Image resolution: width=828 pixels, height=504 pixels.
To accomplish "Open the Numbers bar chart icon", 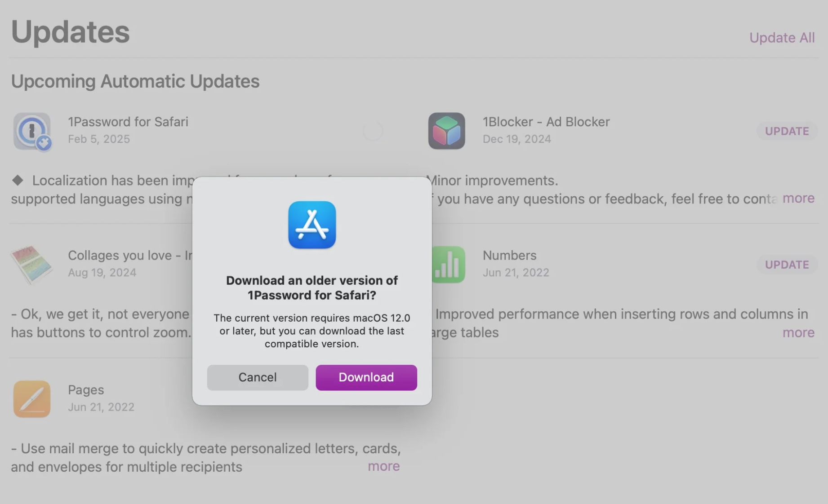I will [x=448, y=265].
